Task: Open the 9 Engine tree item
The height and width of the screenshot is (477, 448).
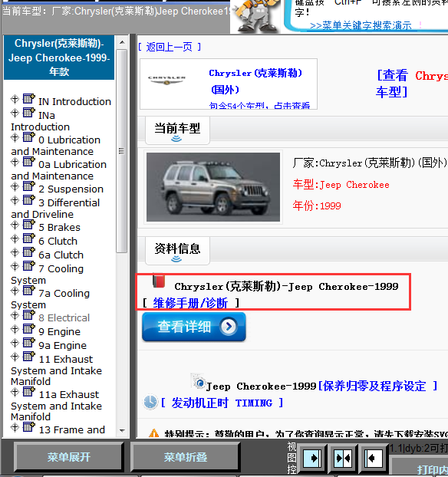Action: point(59,331)
